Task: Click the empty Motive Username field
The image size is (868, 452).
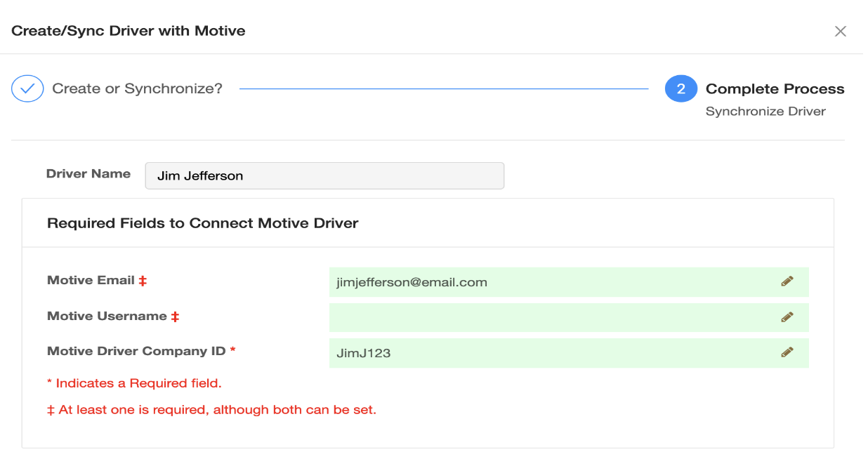Action: (x=569, y=317)
